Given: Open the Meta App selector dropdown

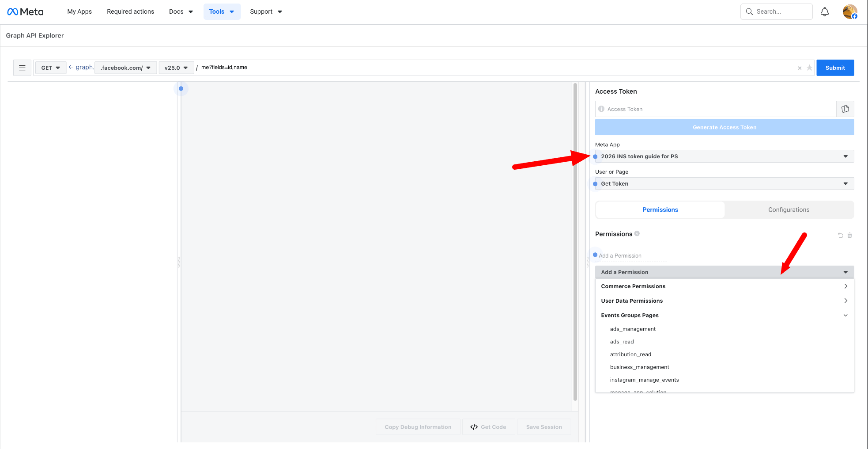Looking at the screenshot, I should [x=724, y=156].
